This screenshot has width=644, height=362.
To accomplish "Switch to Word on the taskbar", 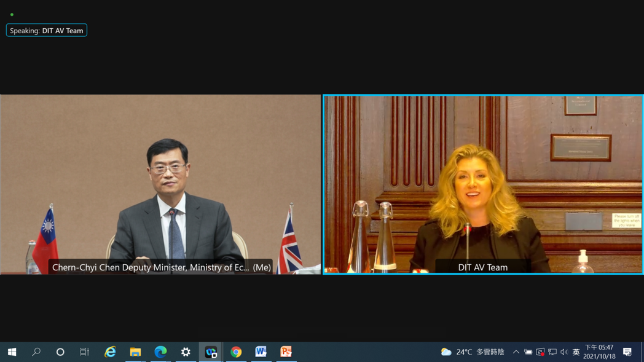I will [x=261, y=352].
